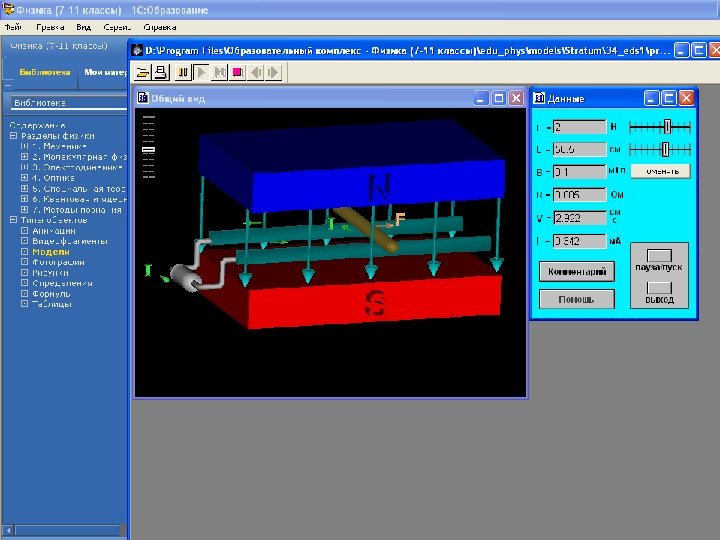Pause the simulation with the toolbar pause icon
Image resolution: width=720 pixels, height=540 pixels.
pyautogui.click(x=183, y=73)
